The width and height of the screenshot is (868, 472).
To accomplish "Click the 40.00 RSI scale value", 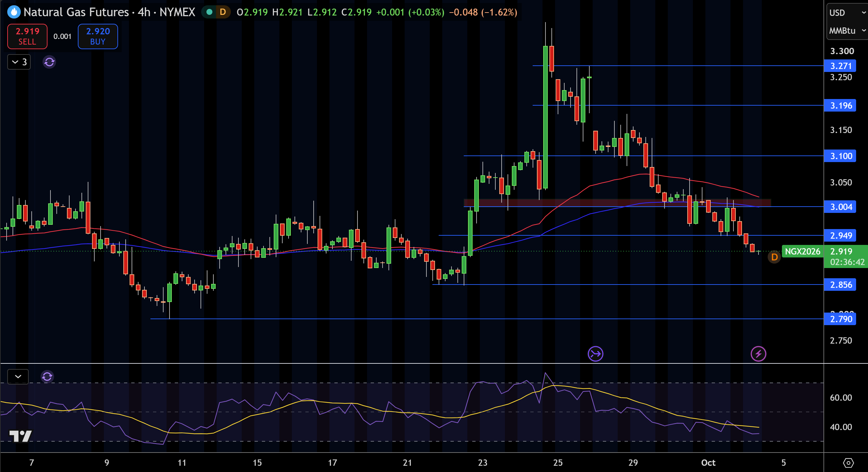I will tap(841, 427).
